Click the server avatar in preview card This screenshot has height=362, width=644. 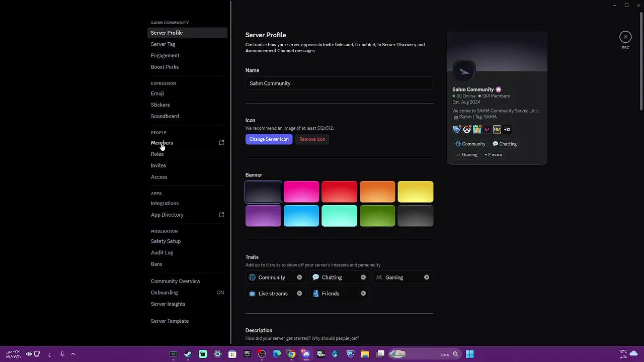464,71
